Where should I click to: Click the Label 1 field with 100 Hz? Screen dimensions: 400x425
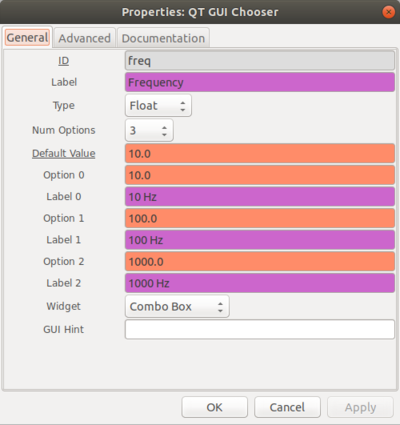260,240
